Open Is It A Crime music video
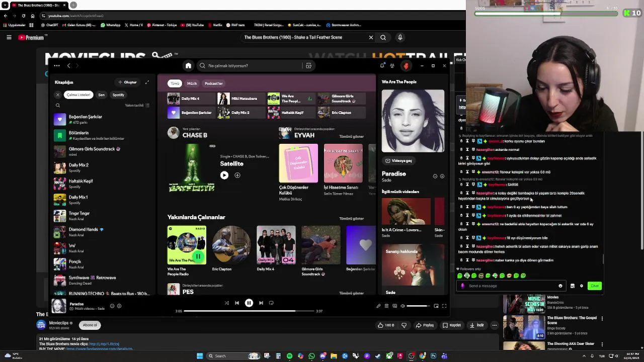Viewport: 644px width, 362px height. pos(406,217)
